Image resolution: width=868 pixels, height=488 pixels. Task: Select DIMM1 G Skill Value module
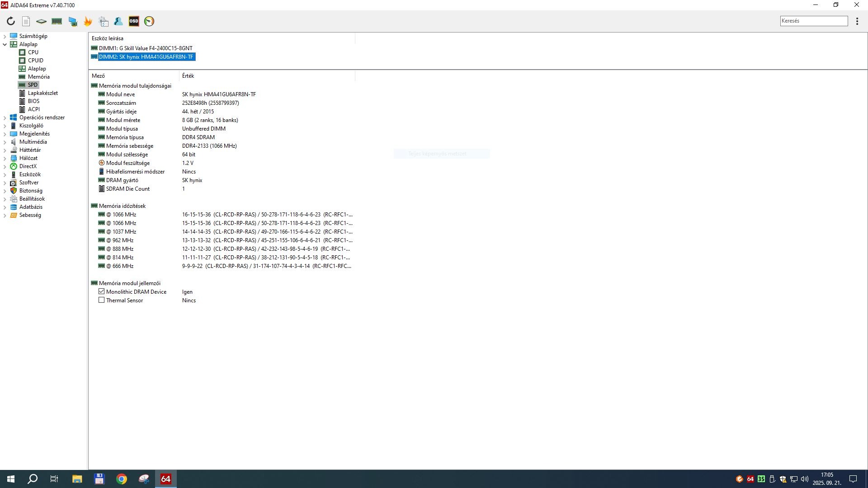[145, 48]
